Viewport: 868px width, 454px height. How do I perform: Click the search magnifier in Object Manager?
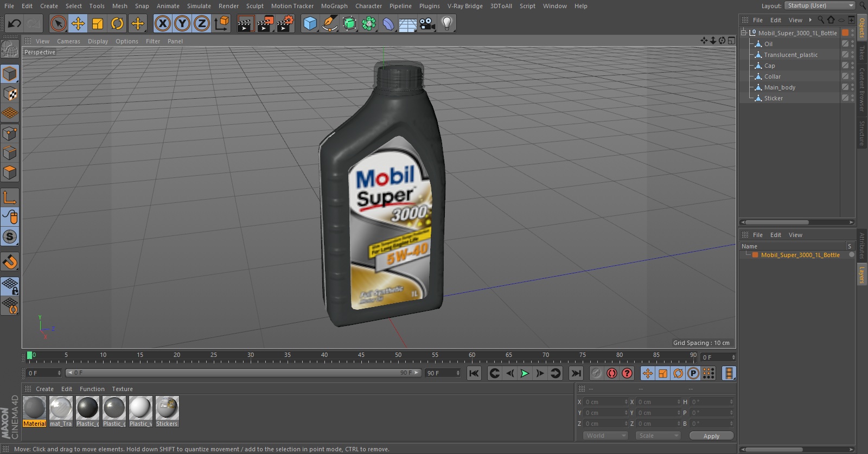[x=821, y=20]
